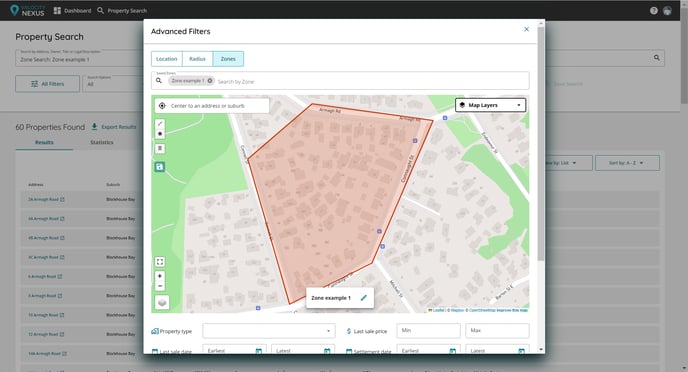Open the Search Options dropdown
The width and height of the screenshot is (688, 372).
(113, 84)
